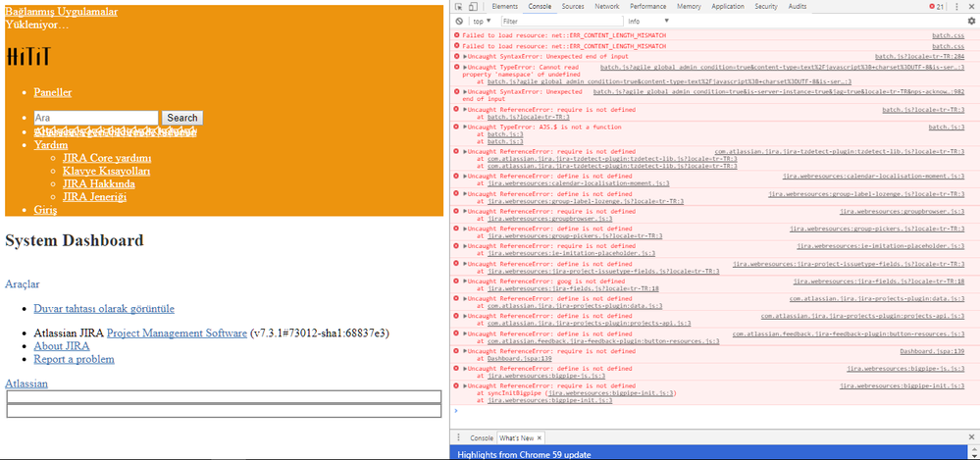Viewport: 980px width, 460px height.
Task: Open the top execution context dropdown
Action: pos(483,22)
